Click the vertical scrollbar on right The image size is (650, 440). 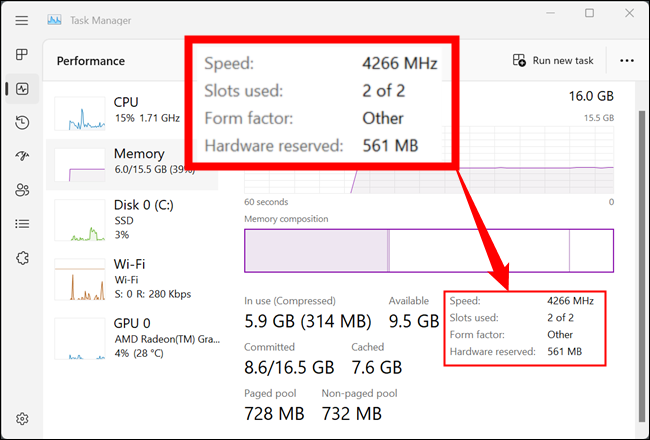(x=642, y=265)
